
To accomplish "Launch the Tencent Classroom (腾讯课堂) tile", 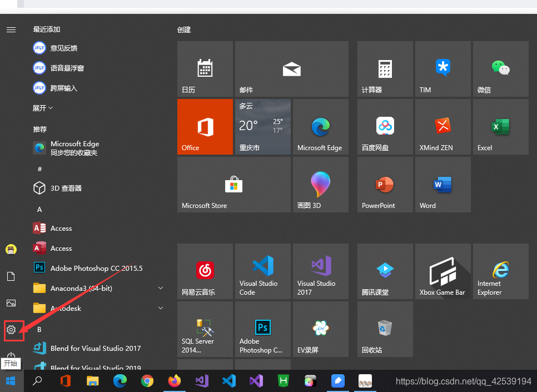I will click(385, 271).
